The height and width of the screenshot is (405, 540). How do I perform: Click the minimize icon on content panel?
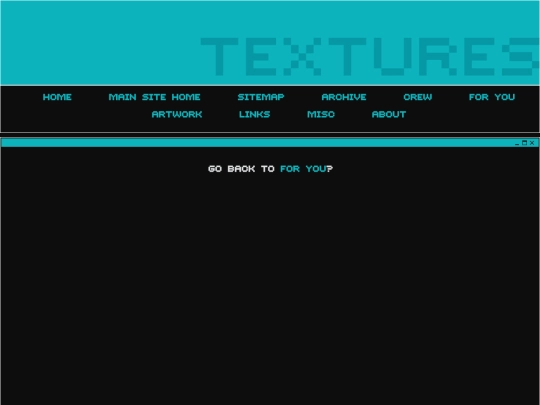517,143
